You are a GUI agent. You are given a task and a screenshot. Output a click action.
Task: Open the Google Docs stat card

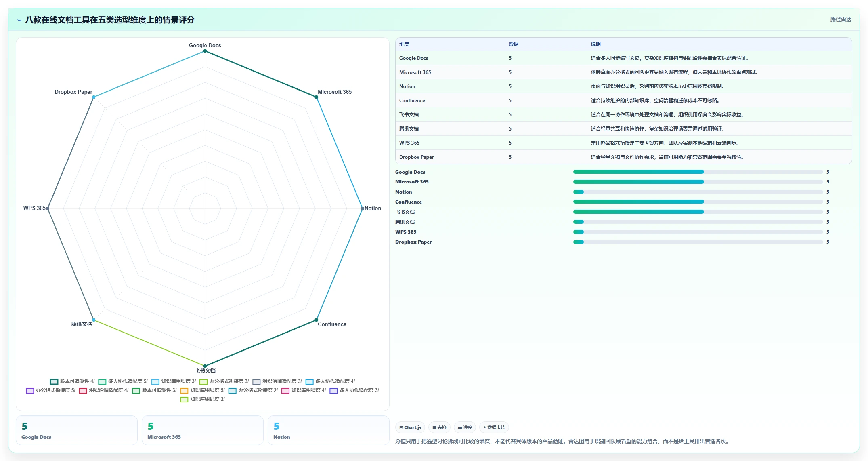[77, 430]
